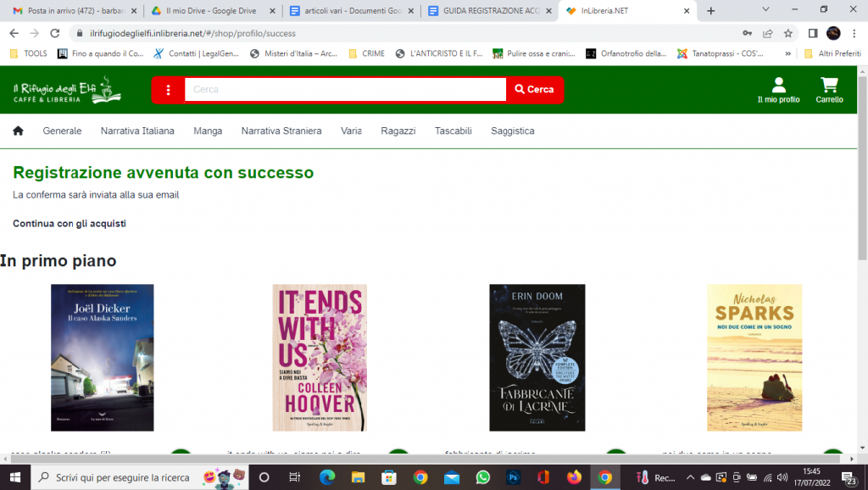
Task: Open the Carrello shopping cart
Action: [829, 90]
